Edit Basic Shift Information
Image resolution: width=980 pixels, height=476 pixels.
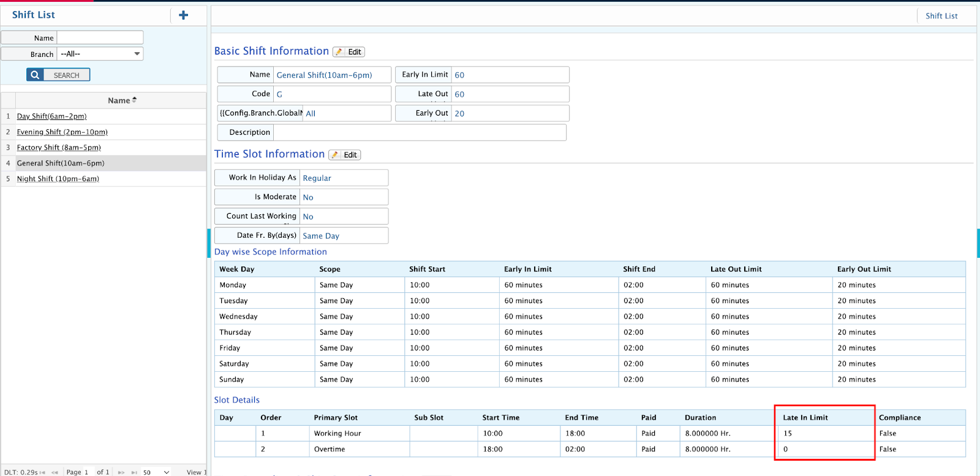pos(349,52)
